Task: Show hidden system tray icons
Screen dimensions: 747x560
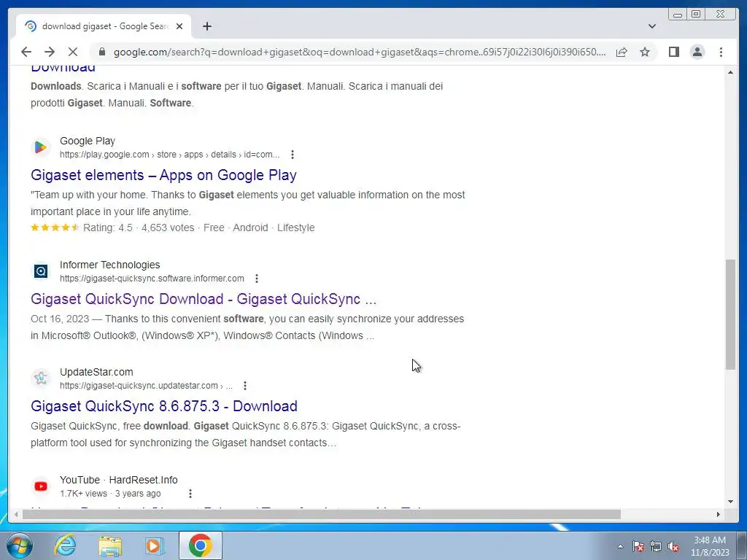Action: (x=620, y=546)
